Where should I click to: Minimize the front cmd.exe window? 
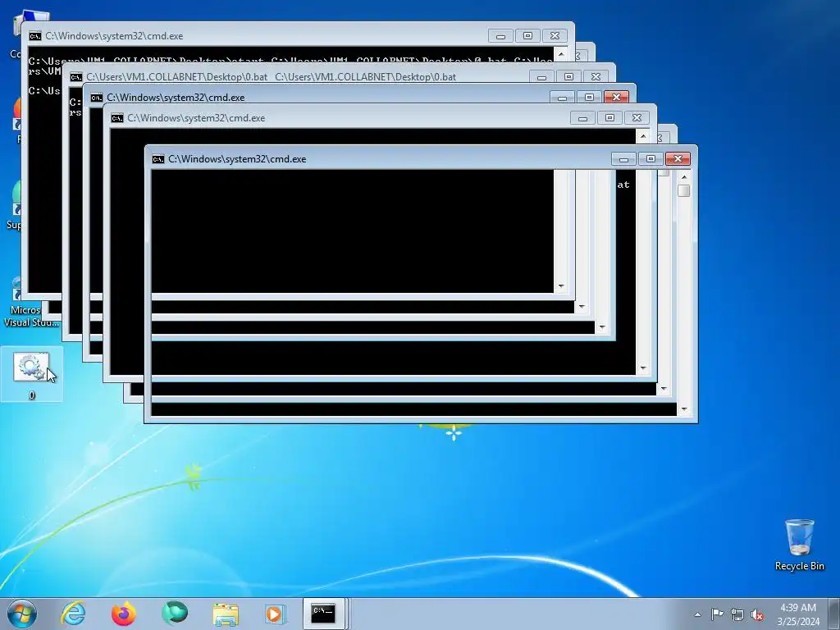pyautogui.click(x=623, y=159)
